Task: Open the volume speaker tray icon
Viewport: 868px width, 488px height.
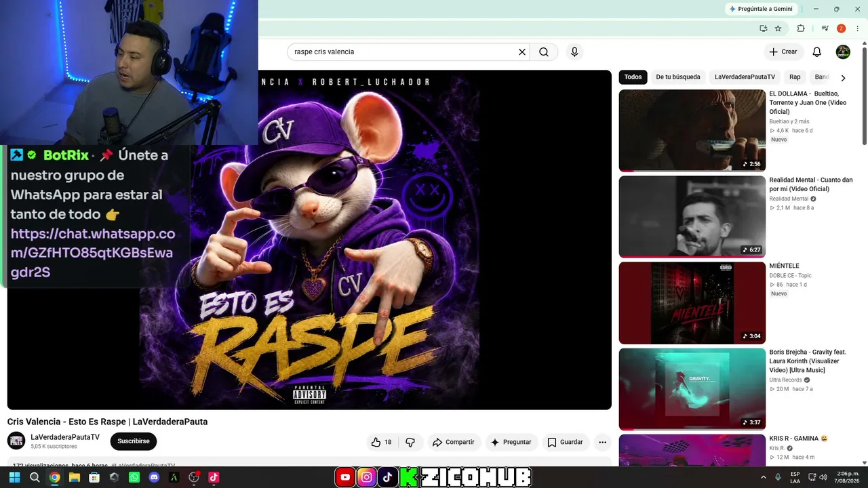Action: (823, 477)
